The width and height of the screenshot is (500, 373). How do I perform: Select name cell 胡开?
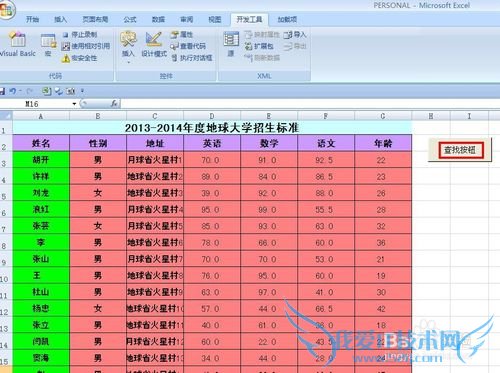pos(41,160)
